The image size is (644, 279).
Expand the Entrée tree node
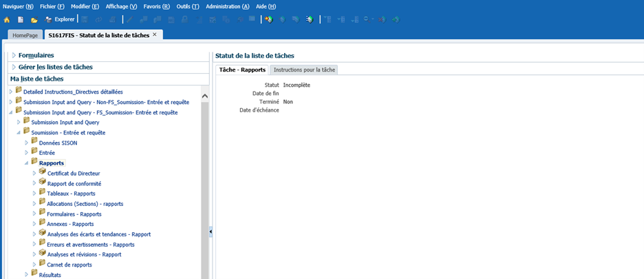coord(27,153)
